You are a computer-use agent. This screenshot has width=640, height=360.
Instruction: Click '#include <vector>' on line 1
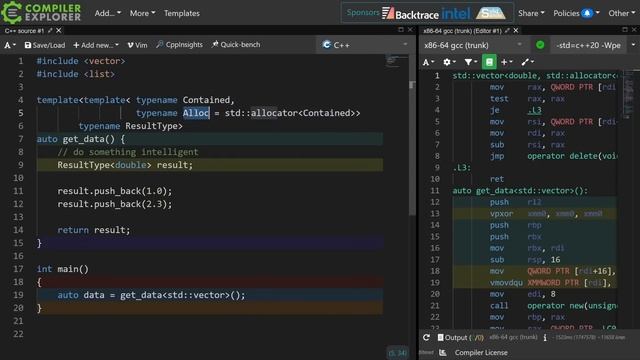pyautogui.click(x=81, y=61)
